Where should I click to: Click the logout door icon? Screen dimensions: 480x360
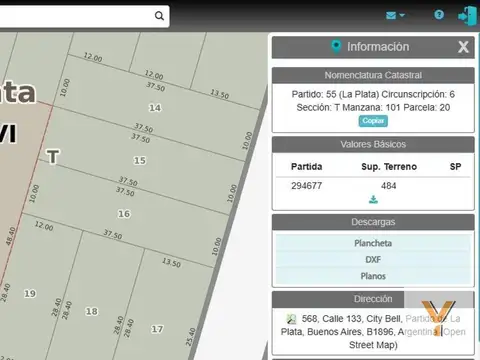(467, 16)
